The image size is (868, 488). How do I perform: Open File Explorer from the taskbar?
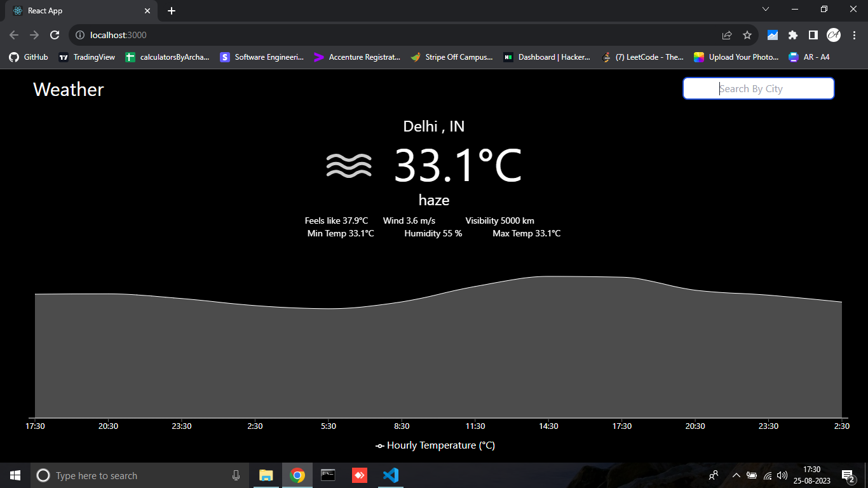(265, 475)
